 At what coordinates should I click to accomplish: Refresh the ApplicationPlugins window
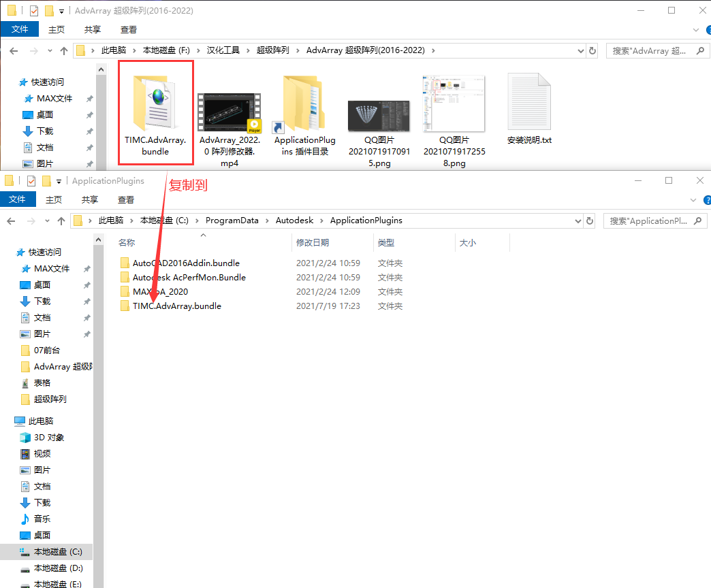tap(590, 220)
